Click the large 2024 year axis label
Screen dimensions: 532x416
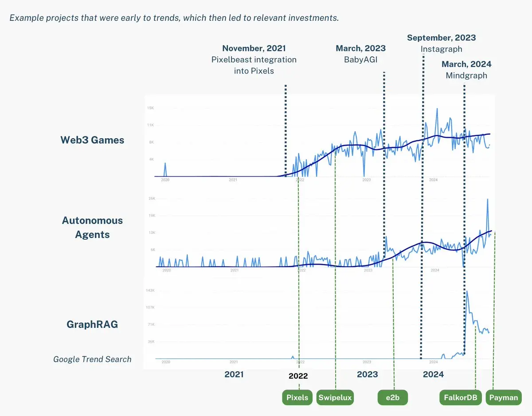point(433,375)
